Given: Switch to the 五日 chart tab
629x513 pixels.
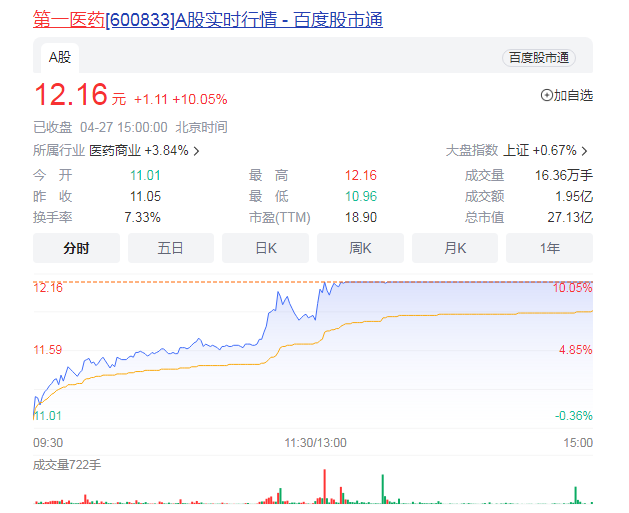Looking at the screenshot, I should pyautogui.click(x=171, y=248).
